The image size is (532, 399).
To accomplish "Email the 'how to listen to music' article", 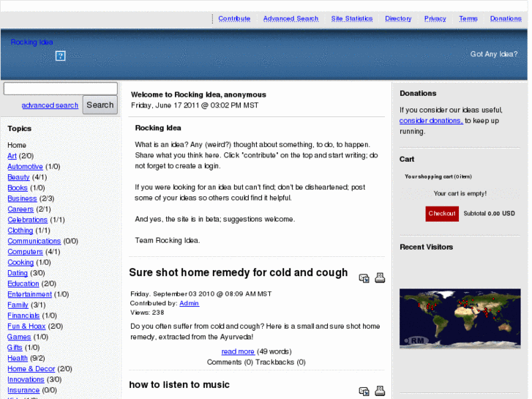I will 364,392.
